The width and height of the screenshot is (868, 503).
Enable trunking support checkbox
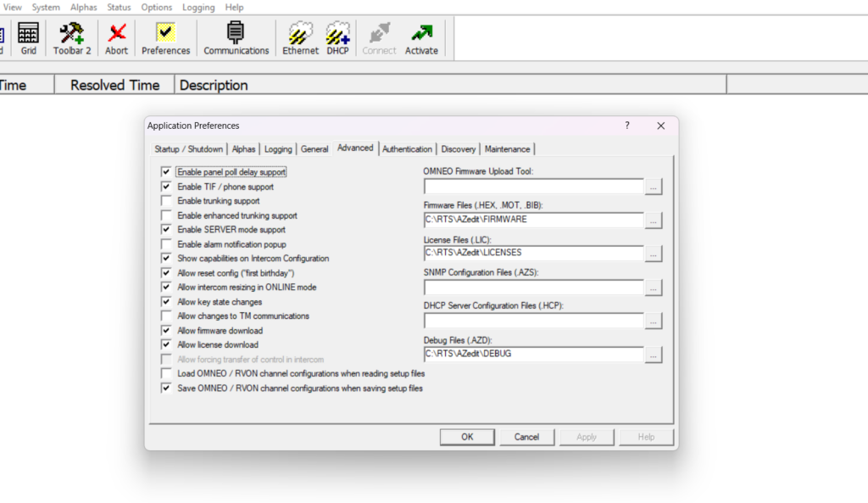coord(166,201)
